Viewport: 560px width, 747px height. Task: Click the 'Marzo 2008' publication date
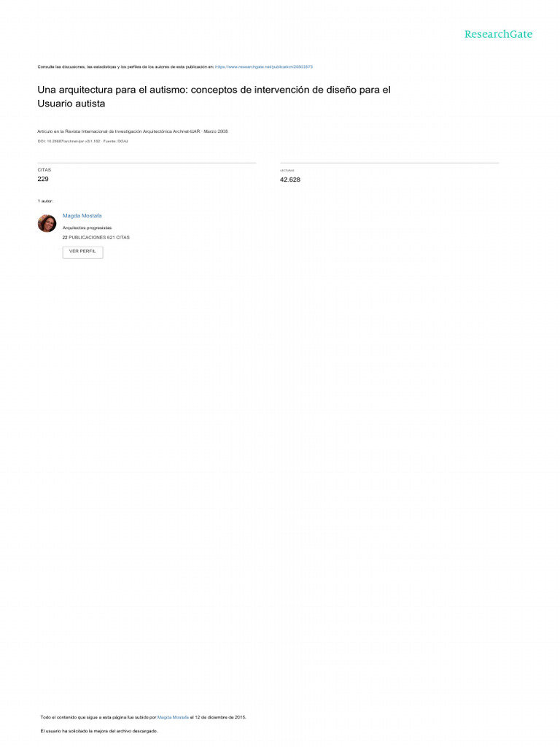click(x=216, y=131)
